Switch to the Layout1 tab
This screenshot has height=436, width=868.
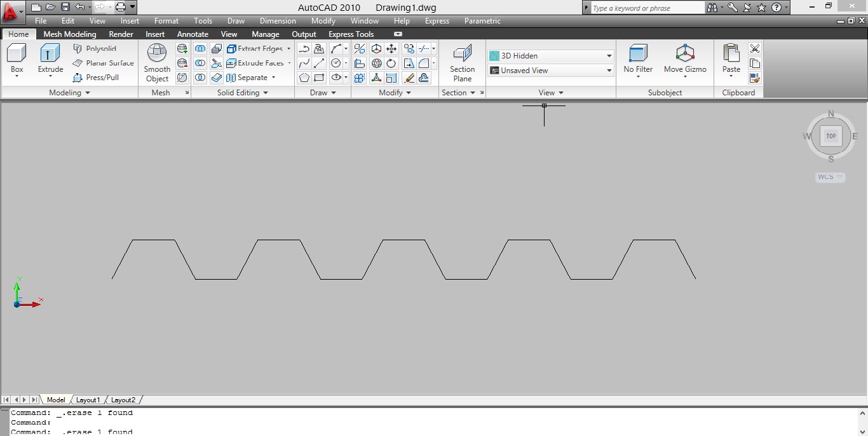[x=88, y=400]
